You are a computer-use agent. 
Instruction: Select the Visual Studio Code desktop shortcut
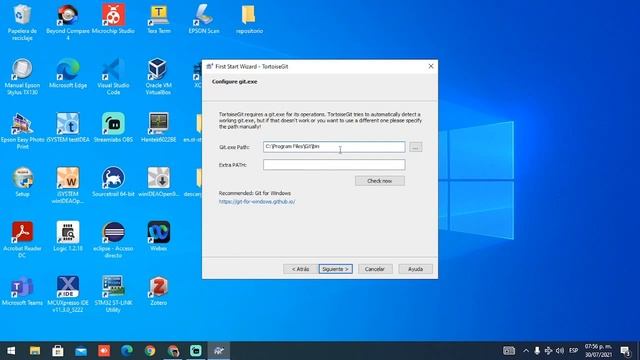click(x=113, y=76)
